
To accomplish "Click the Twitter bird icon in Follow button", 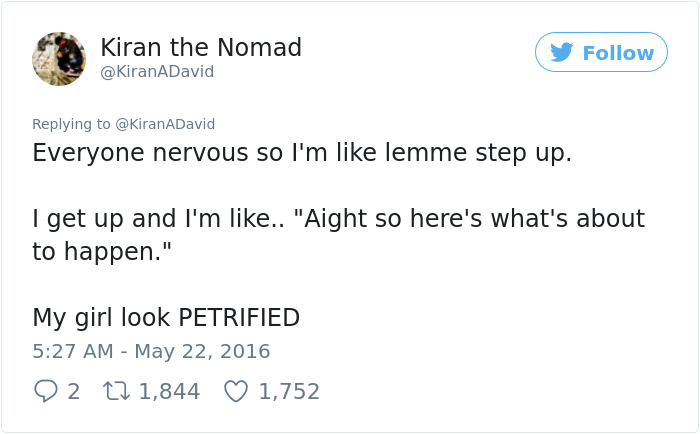I will pos(562,52).
